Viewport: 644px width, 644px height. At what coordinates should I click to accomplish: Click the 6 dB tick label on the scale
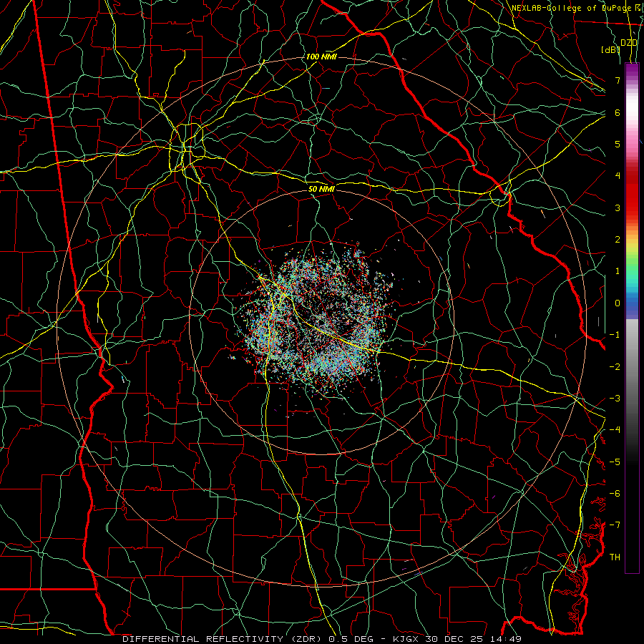618,112
